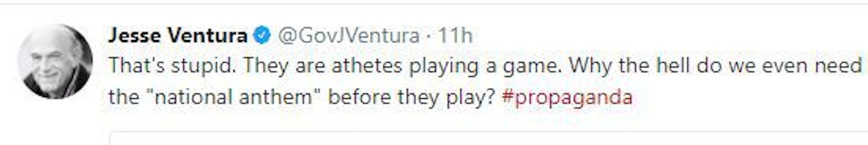The width and height of the screenshot is (868, 145).
Task: Follow the #propaganda hashtag link
Action: click(x=567, y=98)
